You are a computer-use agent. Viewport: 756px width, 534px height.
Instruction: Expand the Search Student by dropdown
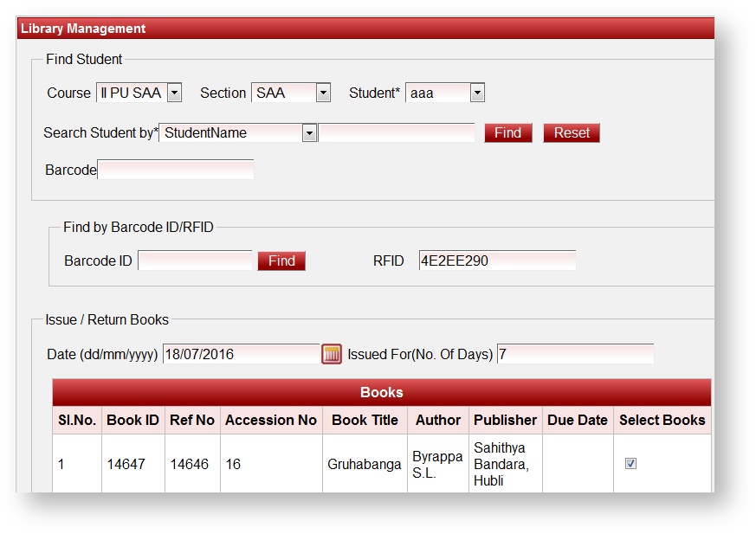(238, 133)
